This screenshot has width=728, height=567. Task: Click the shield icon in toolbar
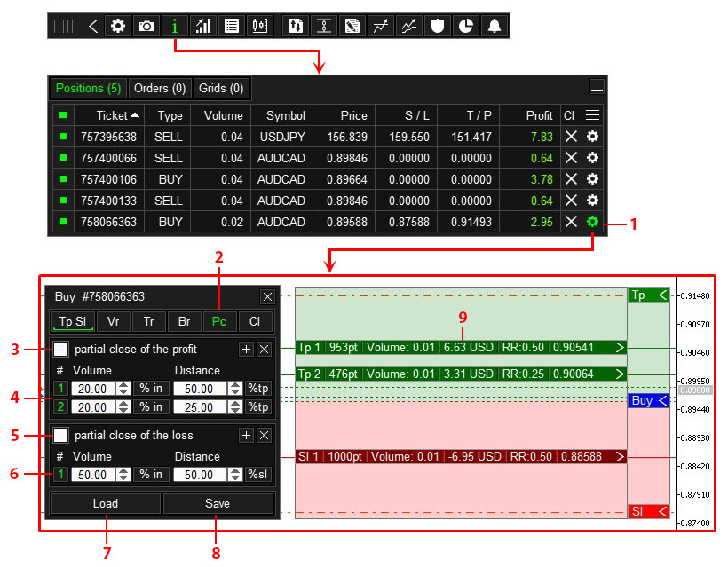[436, 26]
